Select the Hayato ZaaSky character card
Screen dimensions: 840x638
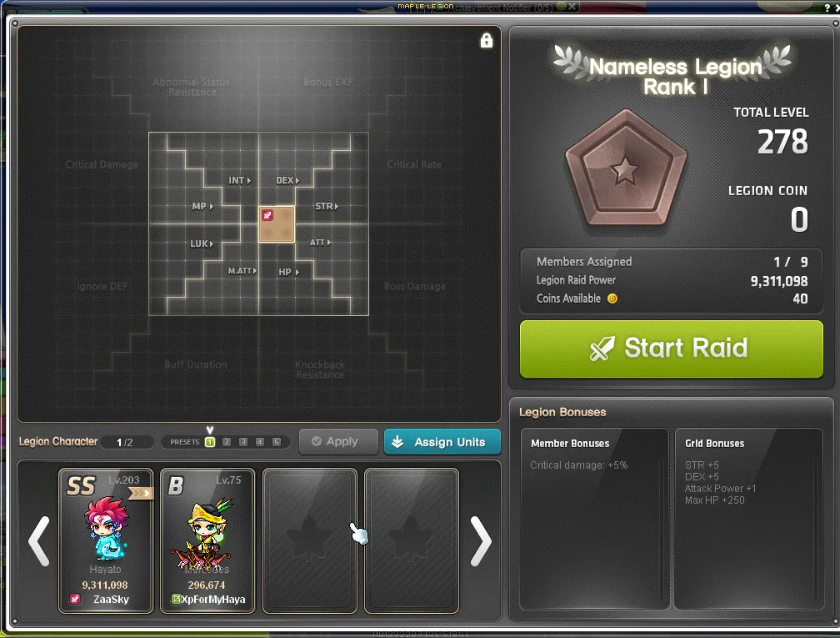click(x=106, y=541)
